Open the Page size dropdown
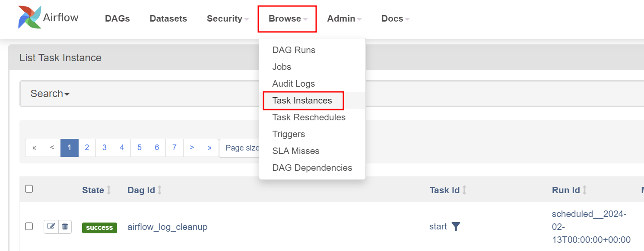The height and width of the screenshot is (251, 644). 239,148
